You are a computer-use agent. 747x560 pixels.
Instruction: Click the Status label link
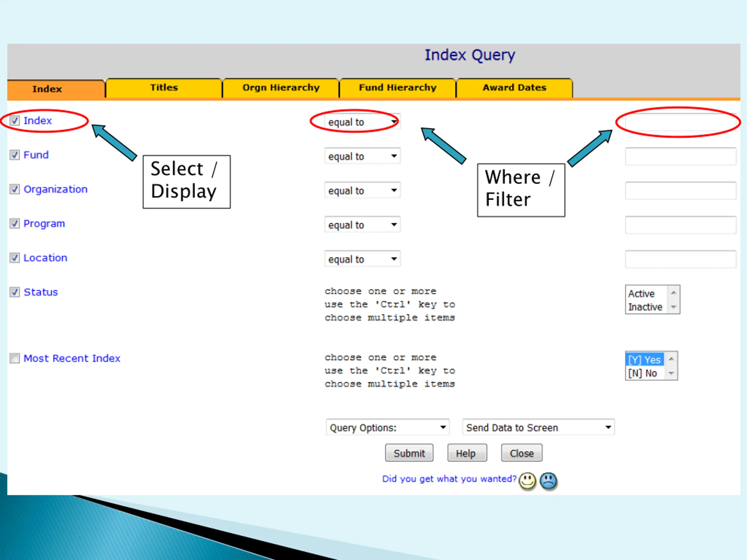tap(41, 292)
